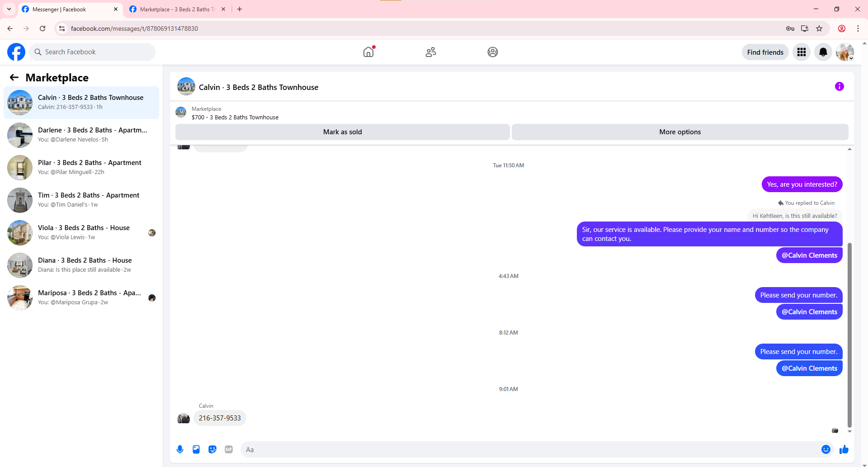Click the Mark as sold button

click(343, 132)
